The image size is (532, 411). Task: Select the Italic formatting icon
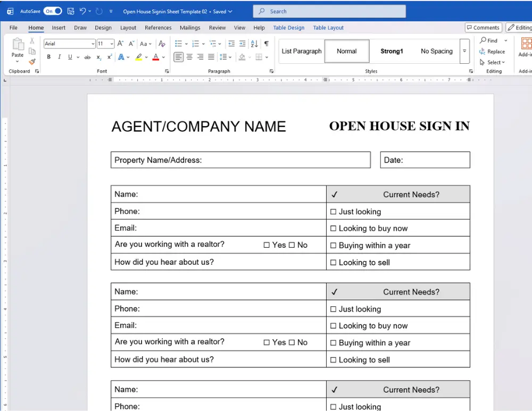point(60,56)
